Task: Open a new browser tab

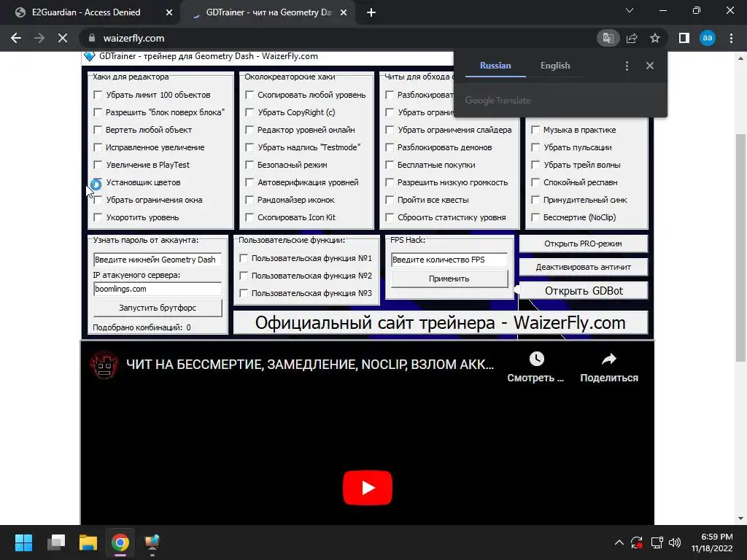Action: pos(371,13)
